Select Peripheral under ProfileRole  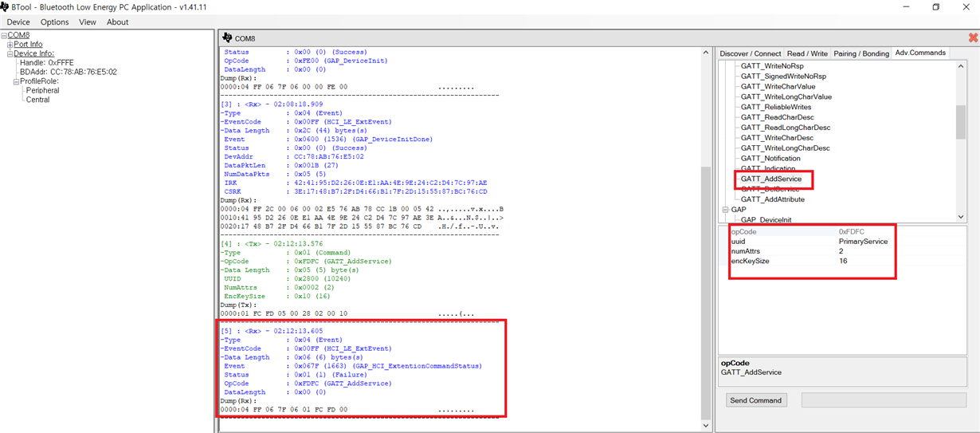pyautogui.click(x=42, y=91)
